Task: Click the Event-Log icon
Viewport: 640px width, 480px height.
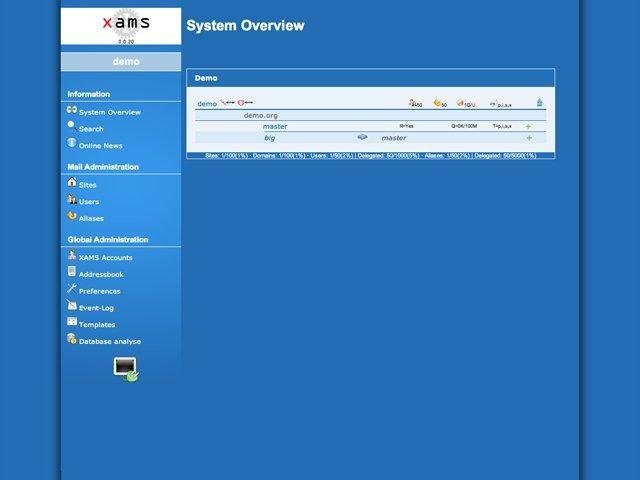Action: (72, 304)
